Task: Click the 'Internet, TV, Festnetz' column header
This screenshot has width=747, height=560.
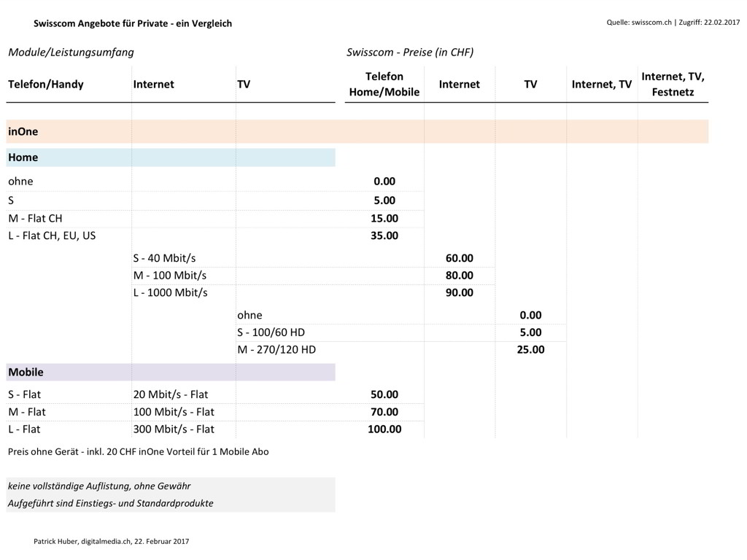Action: point(673,85)
